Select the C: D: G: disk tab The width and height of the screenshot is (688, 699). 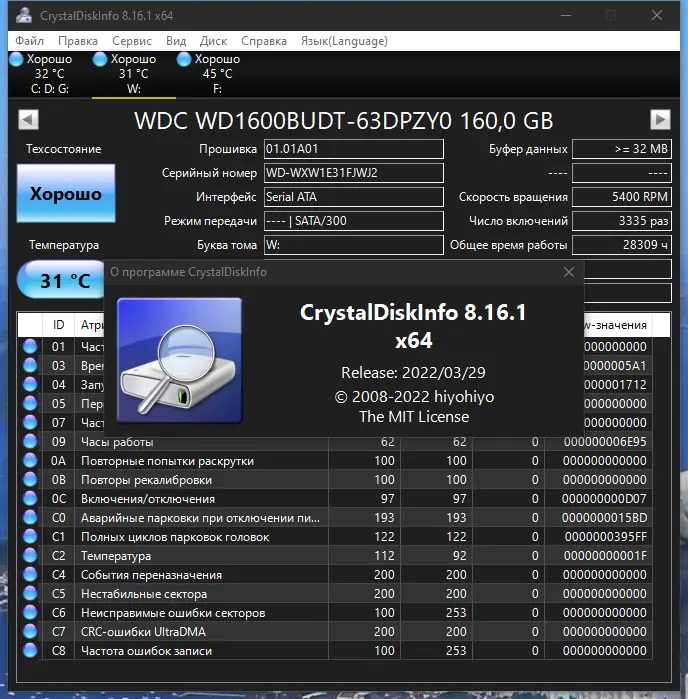pyautogui.click(x=50, y=74)
